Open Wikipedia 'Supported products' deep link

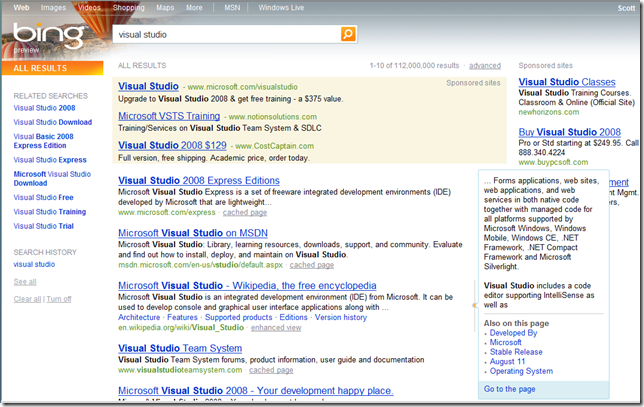pos(238,317)
